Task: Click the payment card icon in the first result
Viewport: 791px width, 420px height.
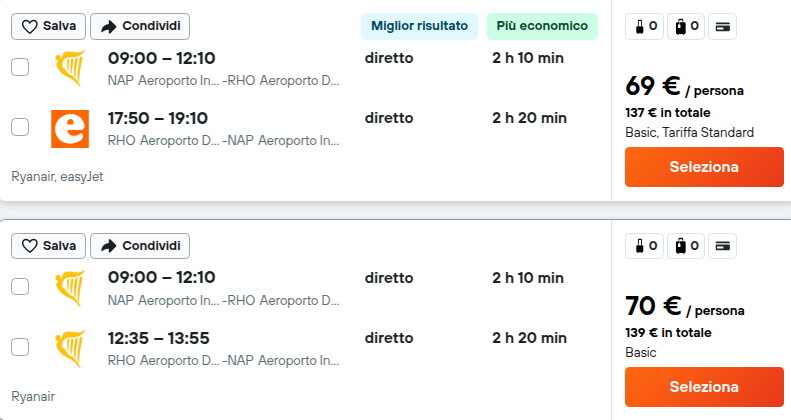Action: [x=722, y=26]
